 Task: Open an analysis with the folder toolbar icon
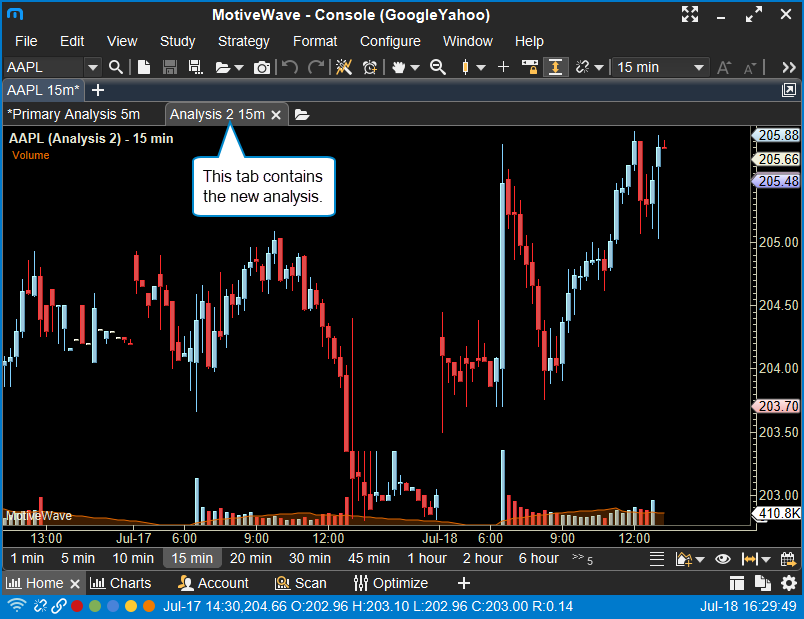(223, 68)
